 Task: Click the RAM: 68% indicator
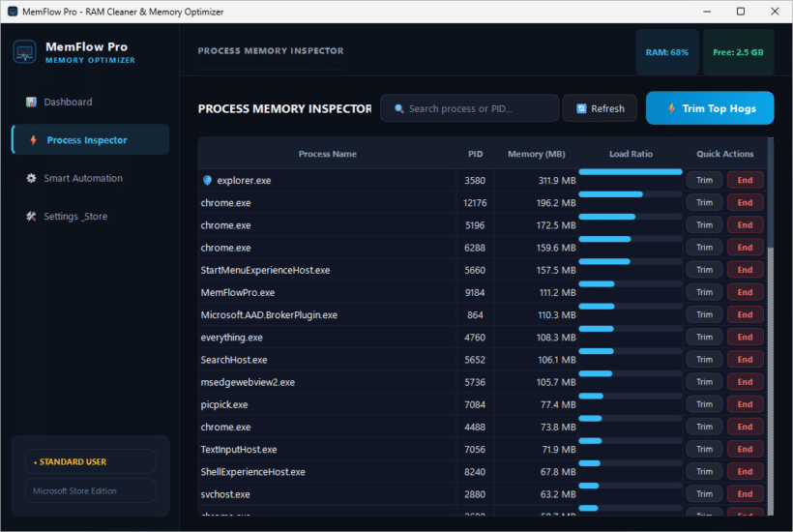coord(666,52)
